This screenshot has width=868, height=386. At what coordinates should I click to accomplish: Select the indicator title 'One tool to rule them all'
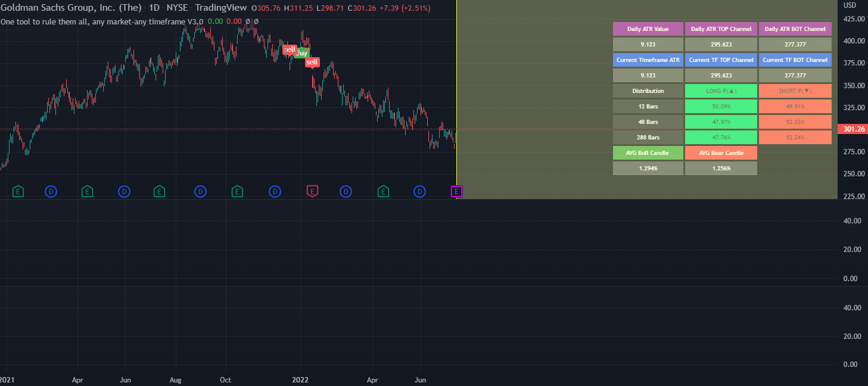click(x=102, y=21)
